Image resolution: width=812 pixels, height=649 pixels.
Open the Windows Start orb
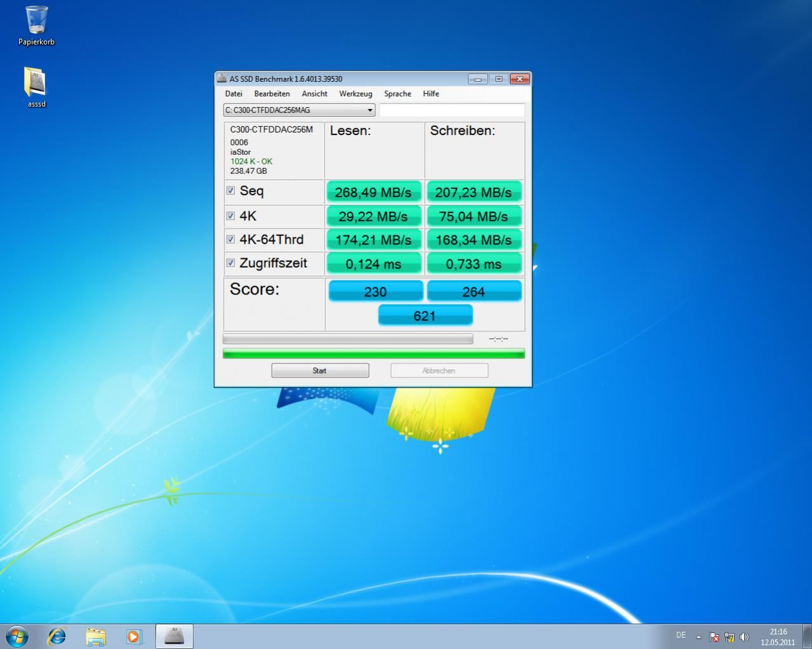pos(17,636)
